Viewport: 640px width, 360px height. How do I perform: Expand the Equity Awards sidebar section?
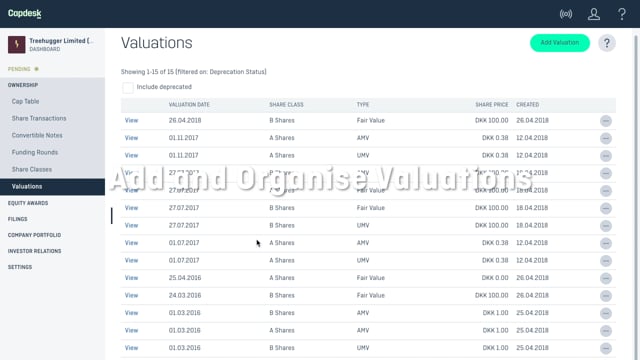click(28, 203)
